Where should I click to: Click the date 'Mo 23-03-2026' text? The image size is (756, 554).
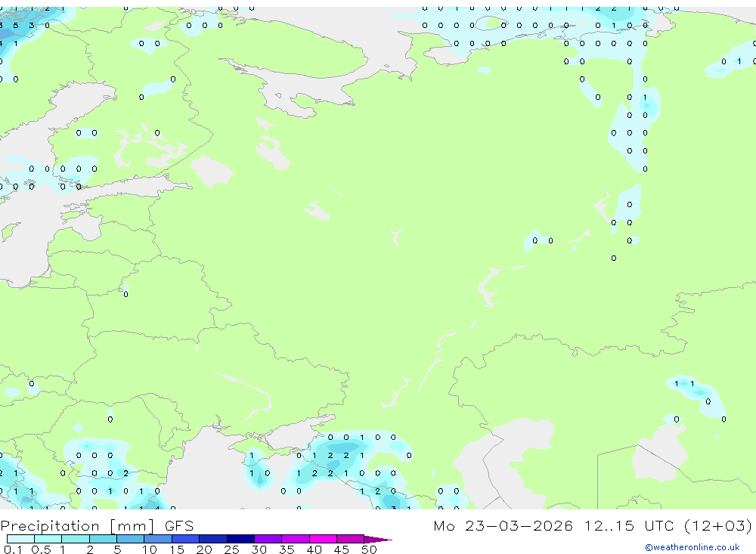point(503,525)
